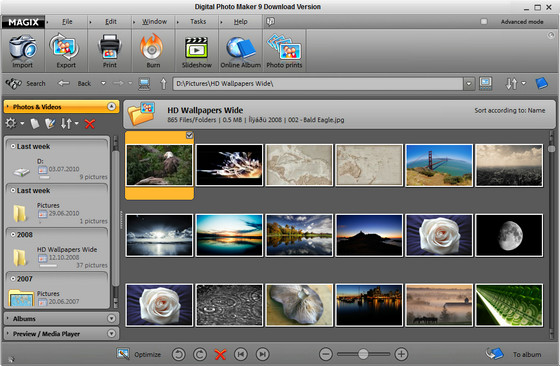
Task: Click the pencil icon in the sidebar toolbar
Action: point(50,124)
